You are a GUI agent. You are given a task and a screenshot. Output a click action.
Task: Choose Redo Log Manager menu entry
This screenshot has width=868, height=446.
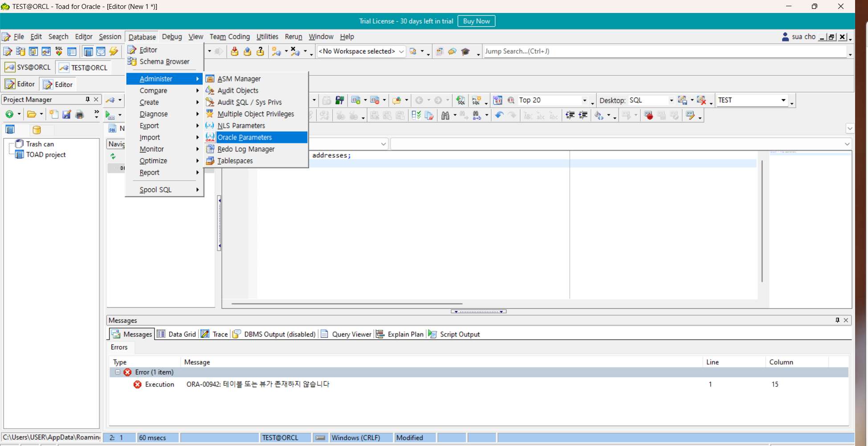256,149
